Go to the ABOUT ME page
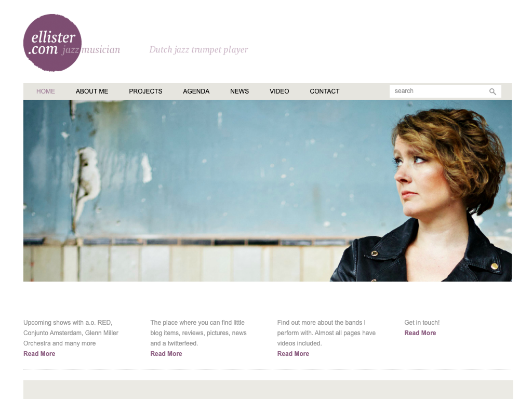 coord(92,91)
